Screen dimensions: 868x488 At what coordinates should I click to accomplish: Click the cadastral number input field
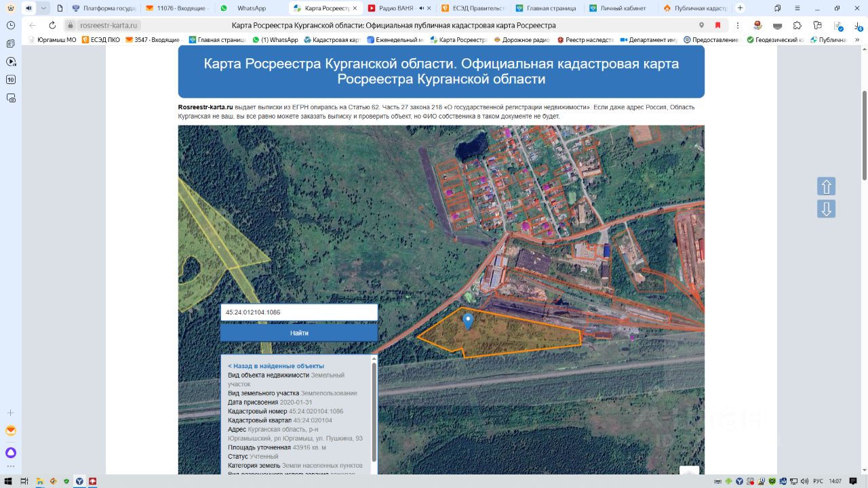(299, 312)
